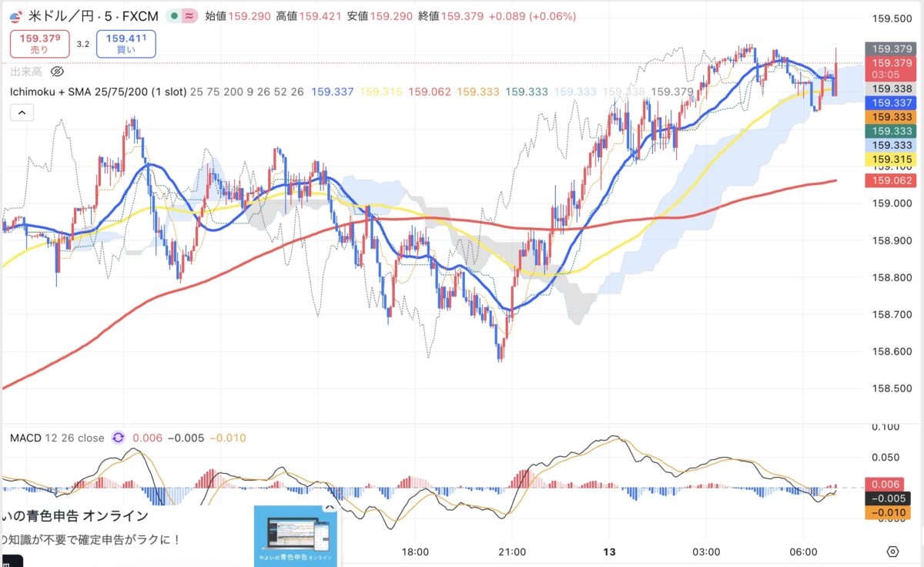Click the やよいの青色申告 ad thumbnail image

coord(296,537)
